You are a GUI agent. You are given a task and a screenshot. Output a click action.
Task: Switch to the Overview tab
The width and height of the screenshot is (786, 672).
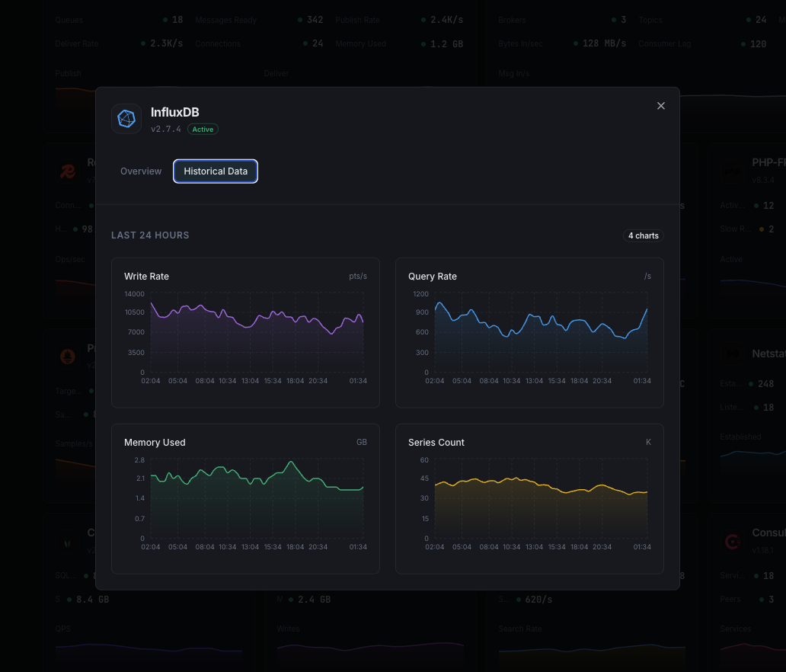click(x=141, y=171)
